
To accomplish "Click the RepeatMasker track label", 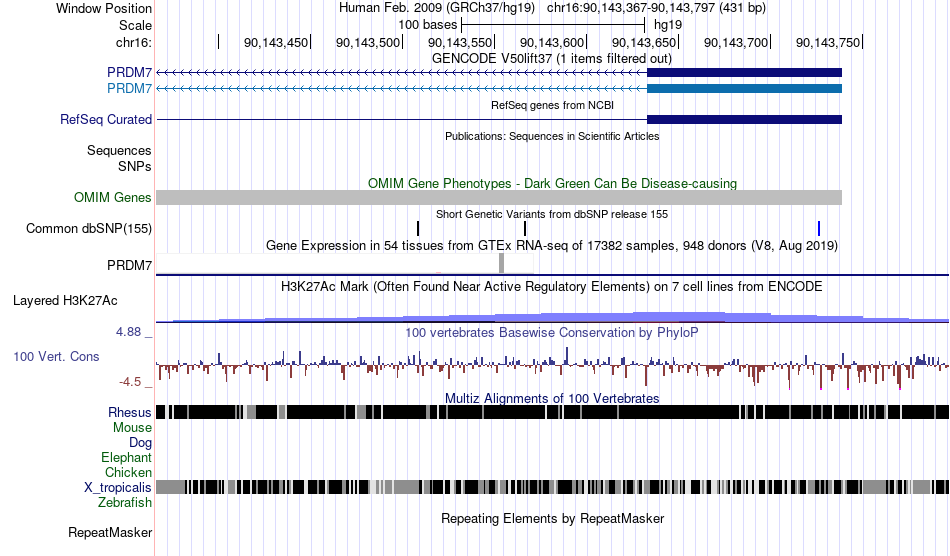I will (110, 532).
